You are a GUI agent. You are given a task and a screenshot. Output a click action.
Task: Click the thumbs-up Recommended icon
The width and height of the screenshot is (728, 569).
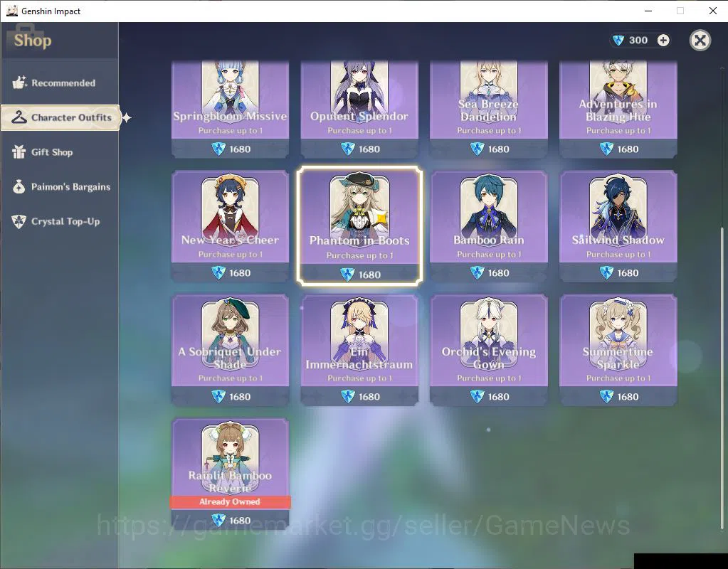(19, 83)
